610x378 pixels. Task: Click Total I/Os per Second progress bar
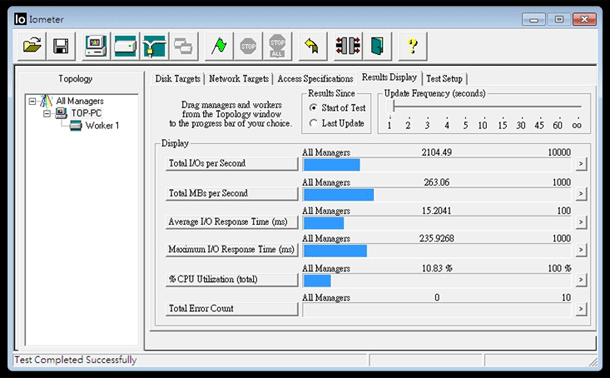pyautogui.click(x=437, y=165)
